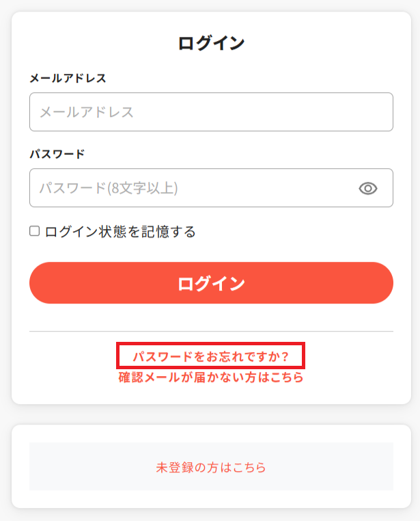Enable remember login state option
The image size is (420, 521).
34,231
